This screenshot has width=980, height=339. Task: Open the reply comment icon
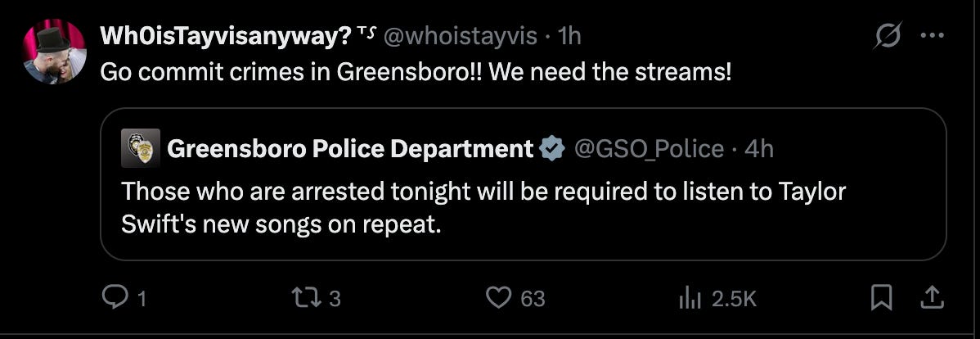(x=115, y=298)
